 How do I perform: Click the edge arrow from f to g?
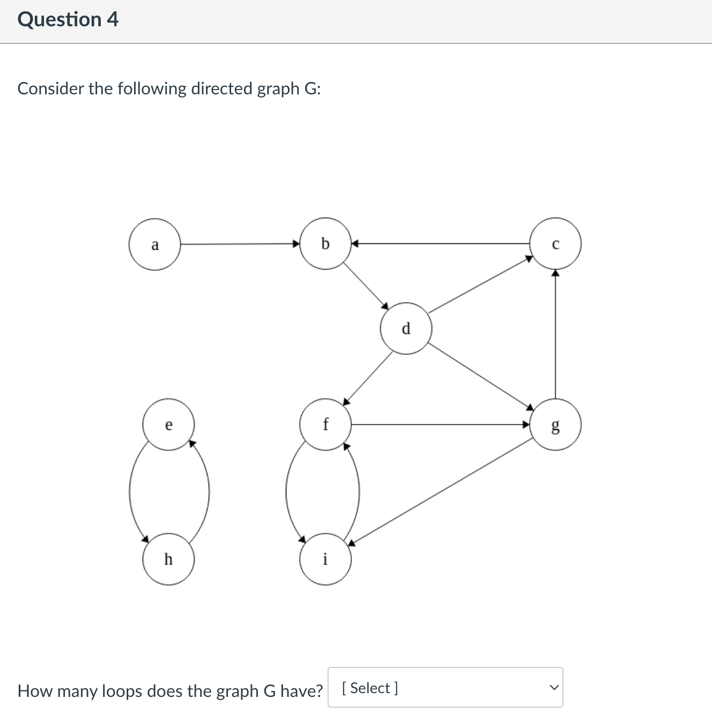click(x=440, y=425)
